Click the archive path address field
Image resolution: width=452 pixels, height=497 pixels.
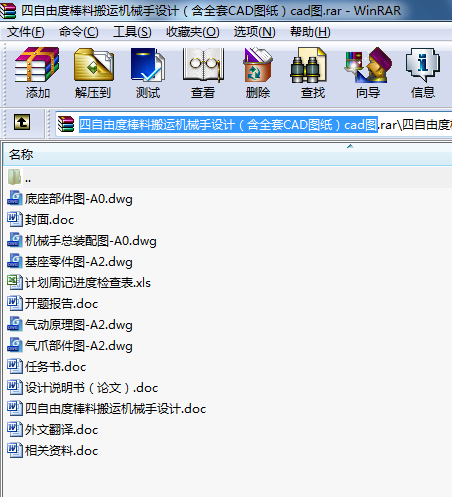click(x=253, y=125)
